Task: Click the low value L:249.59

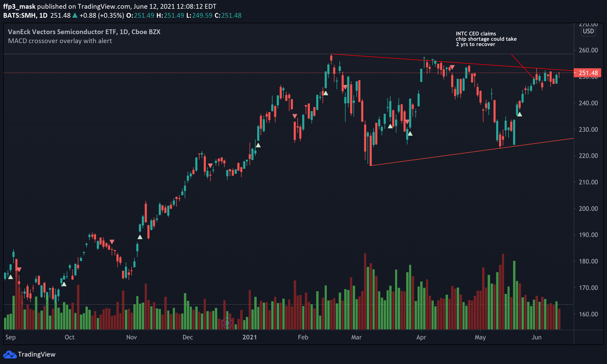Action: 199,15
